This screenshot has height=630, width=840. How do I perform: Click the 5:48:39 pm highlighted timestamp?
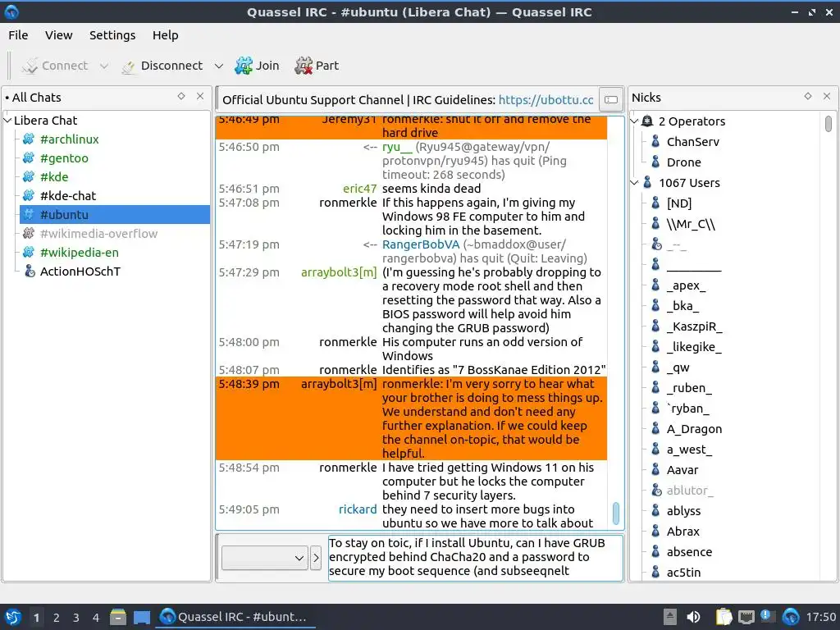pyautogui.click(x=249, y=384)
